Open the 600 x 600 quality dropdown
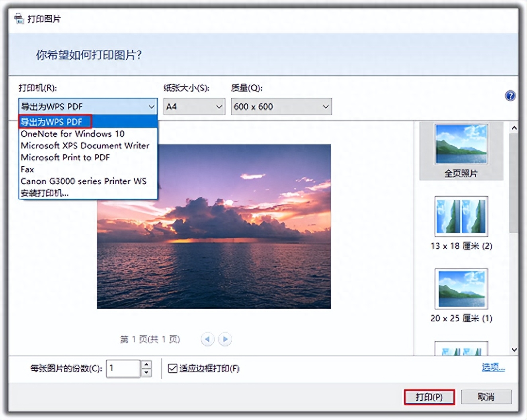The width and height of the screenshot is (527, 420). point(281,107)
